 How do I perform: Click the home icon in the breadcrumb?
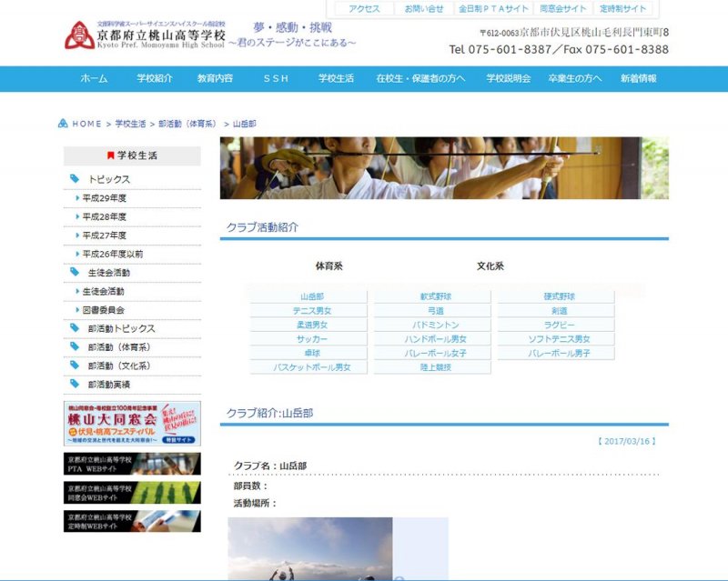pyautogui.click(x=63, y=124)
